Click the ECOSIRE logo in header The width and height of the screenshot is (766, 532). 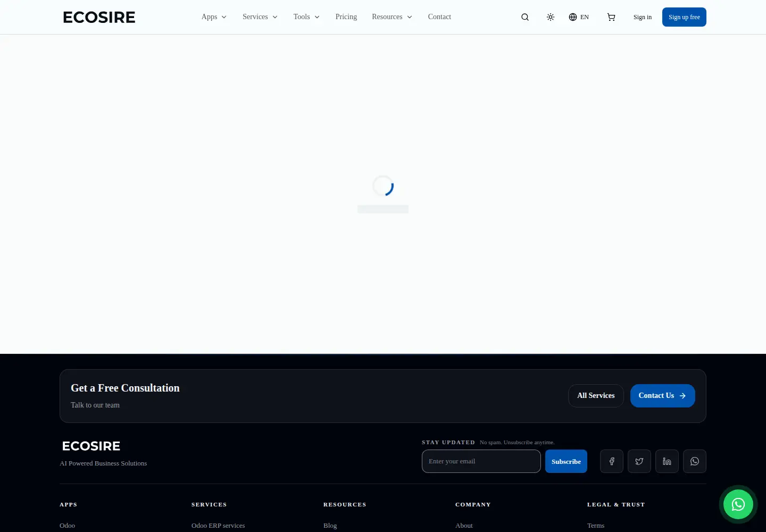pos(99,17)
